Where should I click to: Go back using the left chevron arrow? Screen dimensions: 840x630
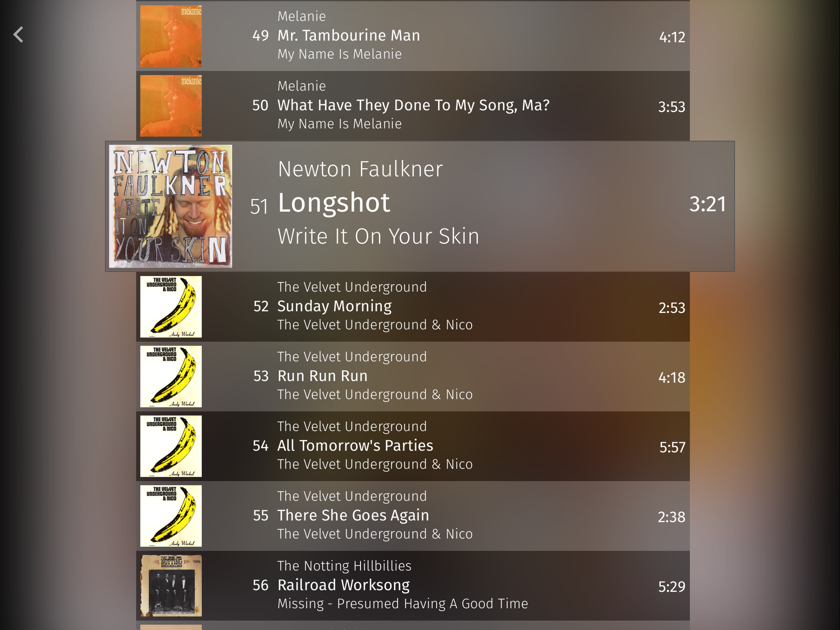(18, 35)
